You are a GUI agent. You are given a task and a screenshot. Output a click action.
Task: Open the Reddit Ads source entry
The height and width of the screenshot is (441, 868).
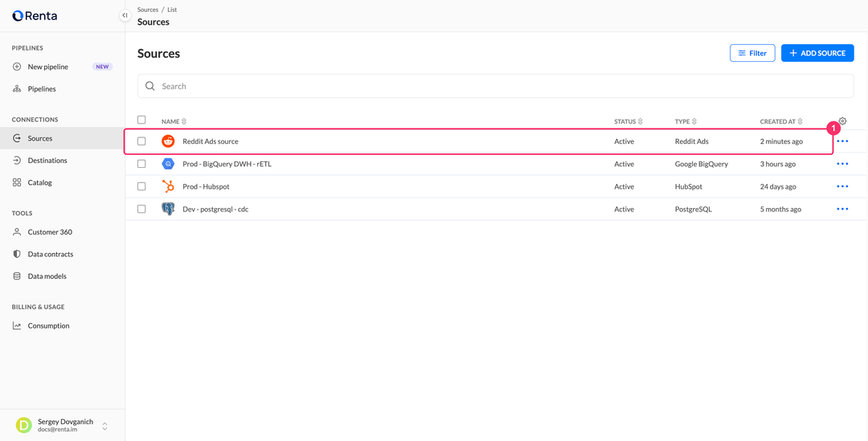[x=211, y=141]
